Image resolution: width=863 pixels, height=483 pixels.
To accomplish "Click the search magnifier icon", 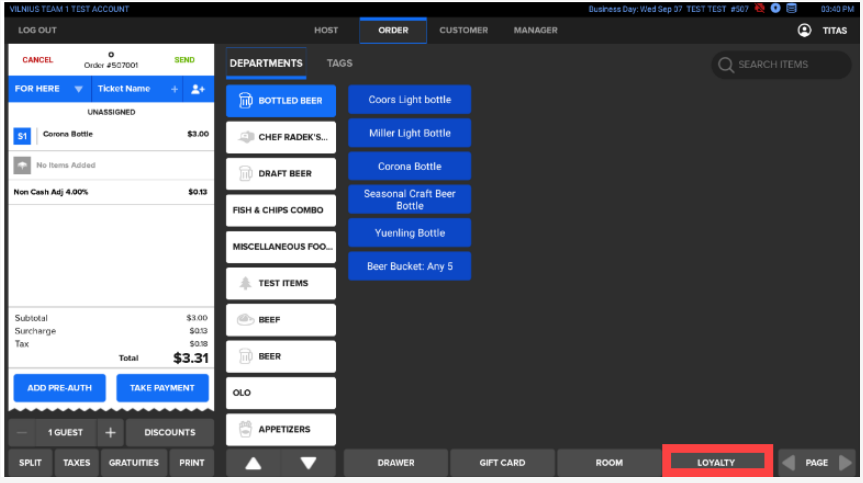I will coord(725,65).
